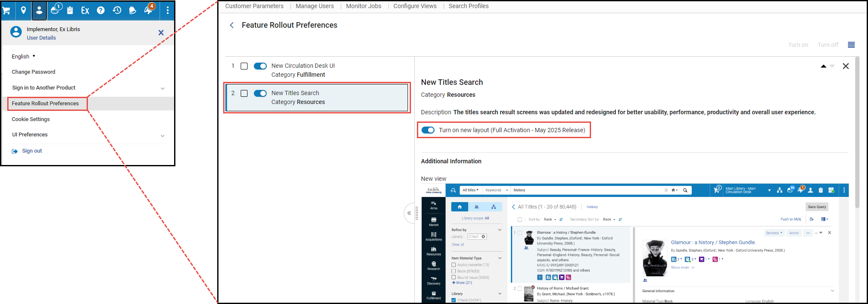Click the Sign out arrow icon

point(15,151)
